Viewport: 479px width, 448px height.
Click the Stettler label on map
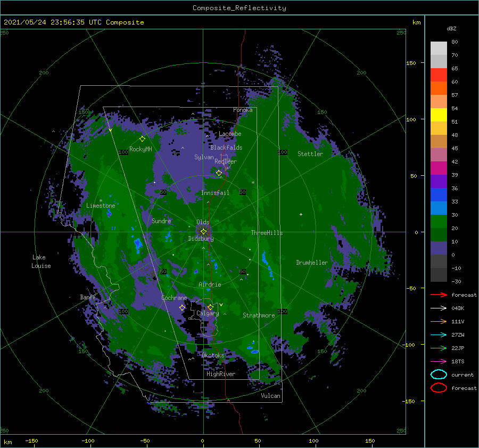tap(310, 154)
